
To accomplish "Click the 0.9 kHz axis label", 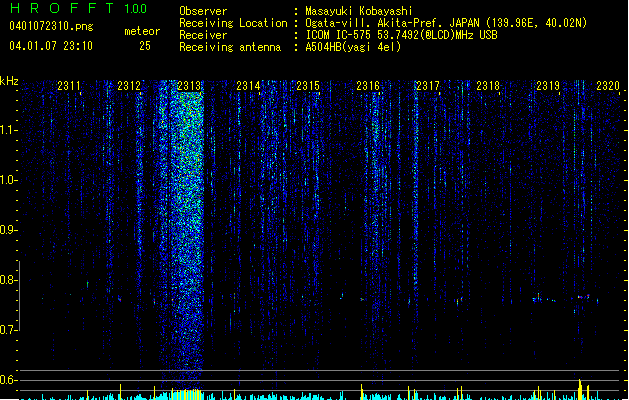I will (8, 230).
